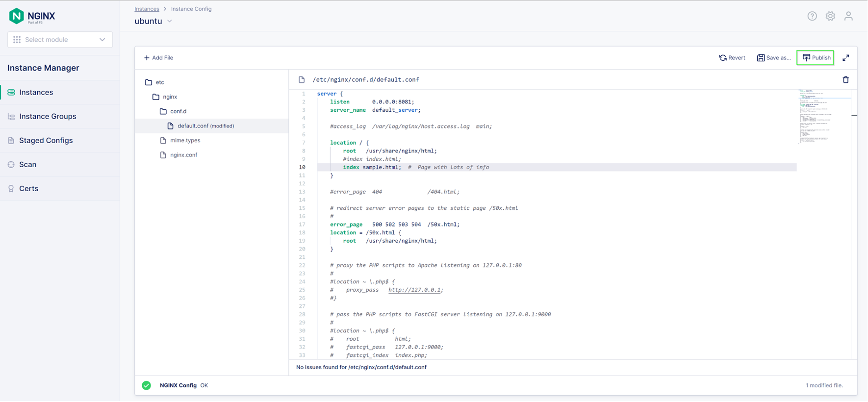Click the nginx folder icon
The image size is (868, 402).
[156, 97]
